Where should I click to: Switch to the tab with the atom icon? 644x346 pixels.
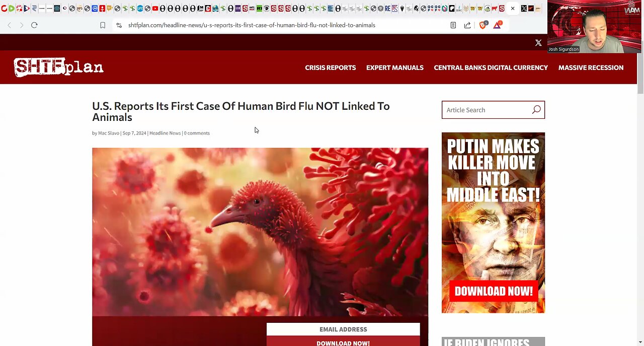(x=57, y=9)
